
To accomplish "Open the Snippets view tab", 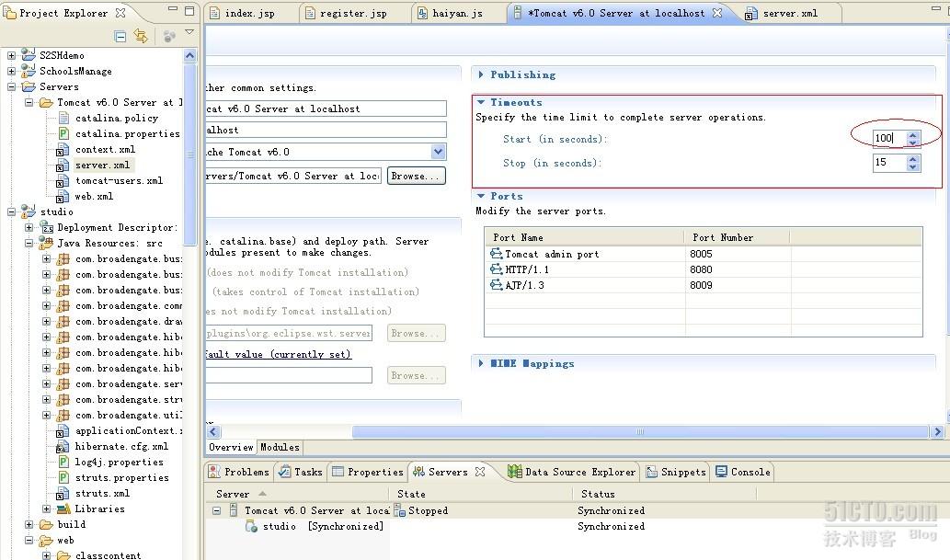I will pyautogui.click(x=676, y=472).
